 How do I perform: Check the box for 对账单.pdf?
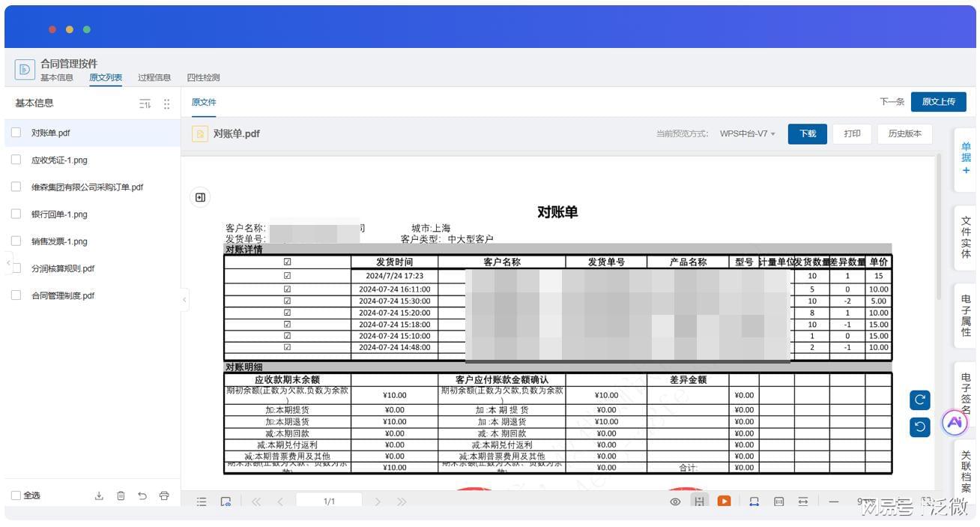click(16, 133)
